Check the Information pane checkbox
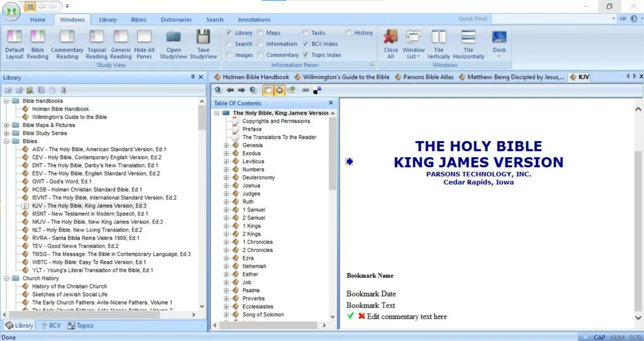 click(260, 44)
